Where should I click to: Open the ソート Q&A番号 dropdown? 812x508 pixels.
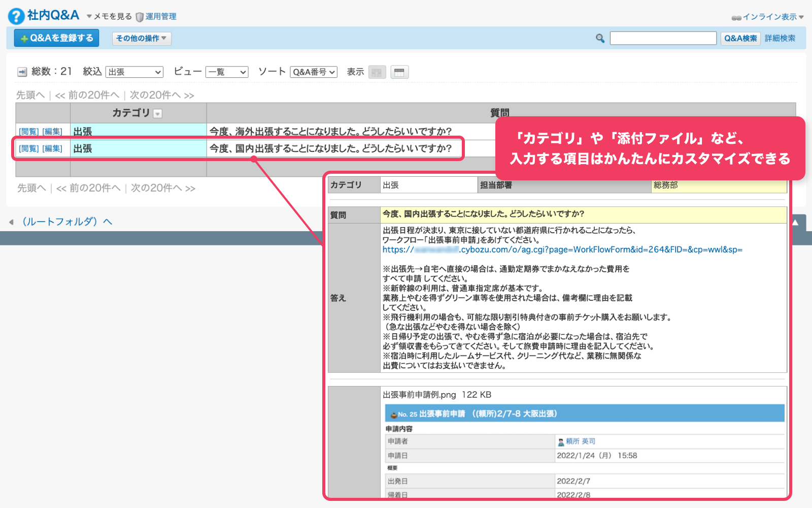coord(314,72)
